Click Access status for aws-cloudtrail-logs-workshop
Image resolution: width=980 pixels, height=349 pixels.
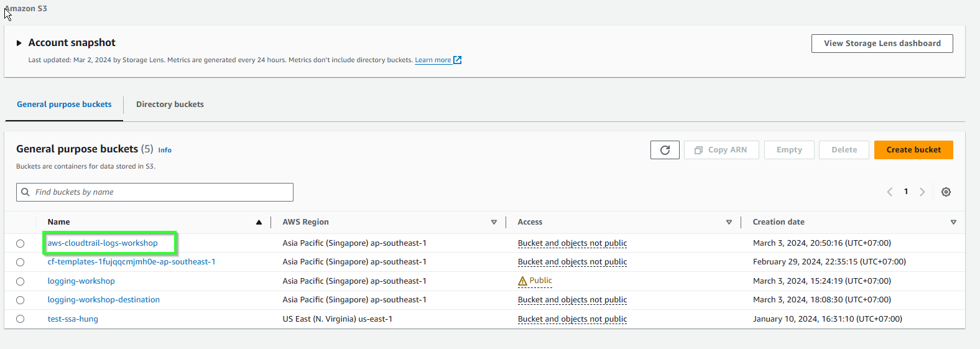pyautogui.click(x=572, y=243)
